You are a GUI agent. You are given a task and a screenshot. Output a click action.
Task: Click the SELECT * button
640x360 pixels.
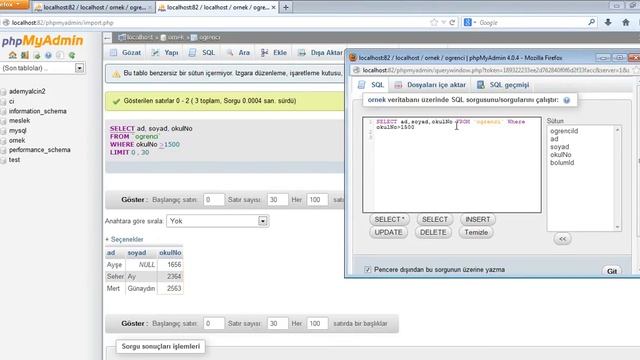point(389,220)
